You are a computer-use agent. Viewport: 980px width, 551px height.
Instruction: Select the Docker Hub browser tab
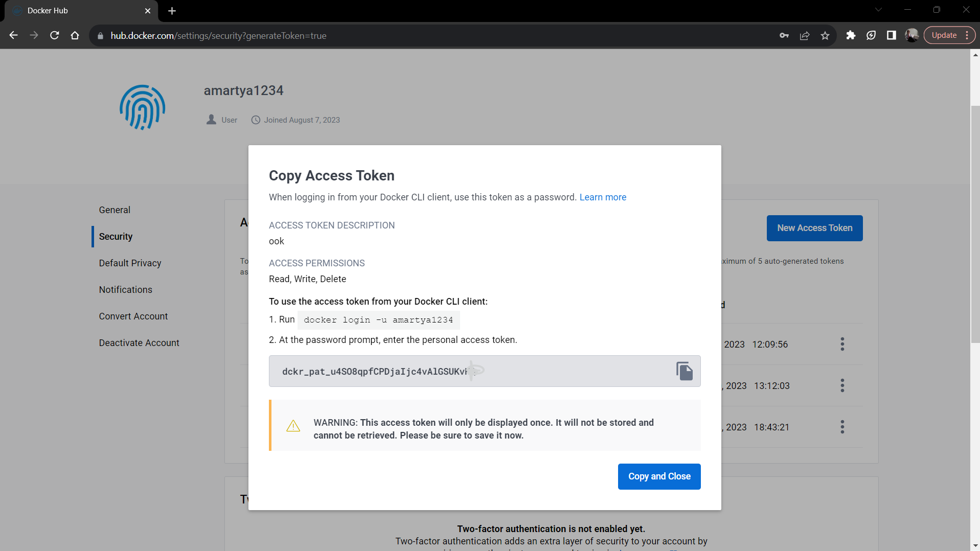coord(82,11)
